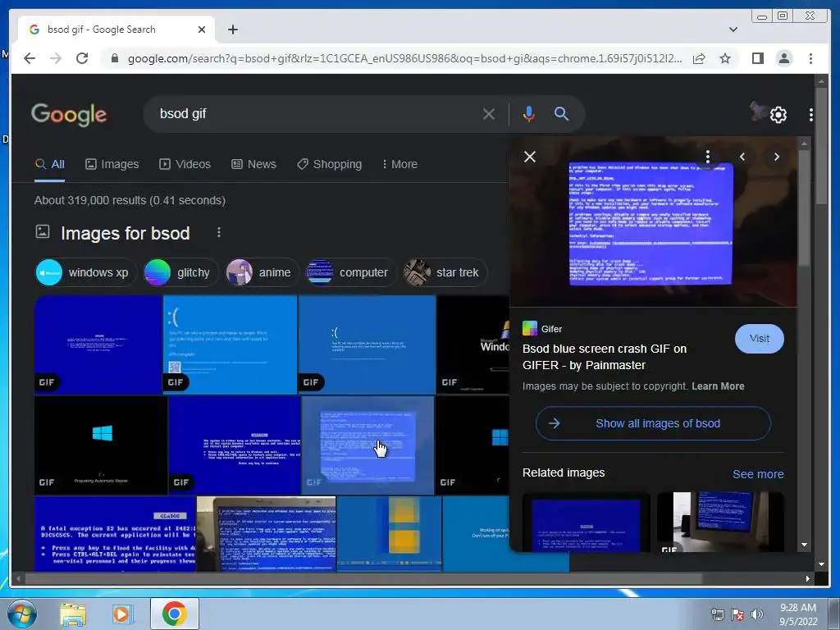Open the 'Images for bsod' heading
The image size is (840, 630).
click(x=126, y=234)
